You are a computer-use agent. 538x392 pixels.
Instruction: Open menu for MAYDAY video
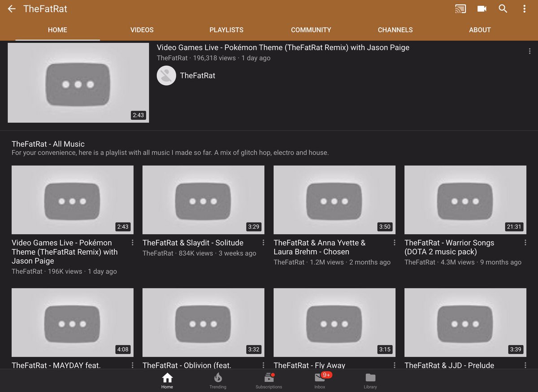[x=132, y=365]
